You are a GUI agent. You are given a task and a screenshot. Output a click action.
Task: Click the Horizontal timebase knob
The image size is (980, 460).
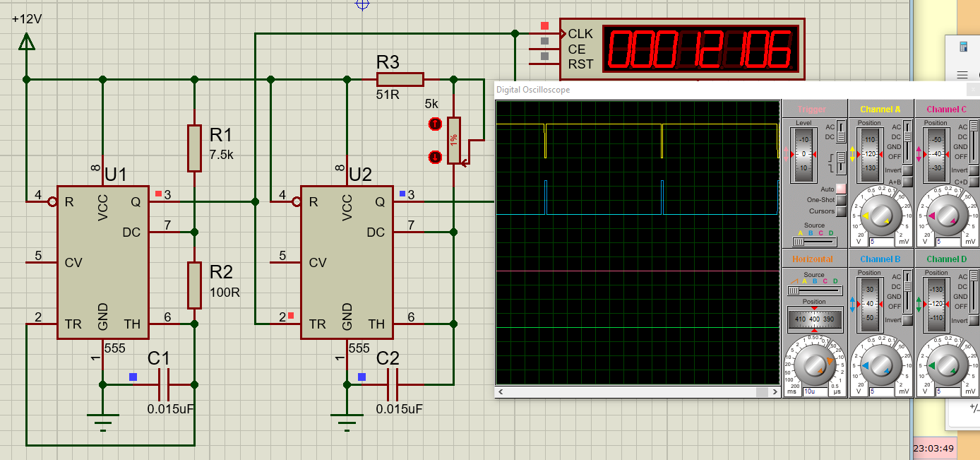click(814, 365)
